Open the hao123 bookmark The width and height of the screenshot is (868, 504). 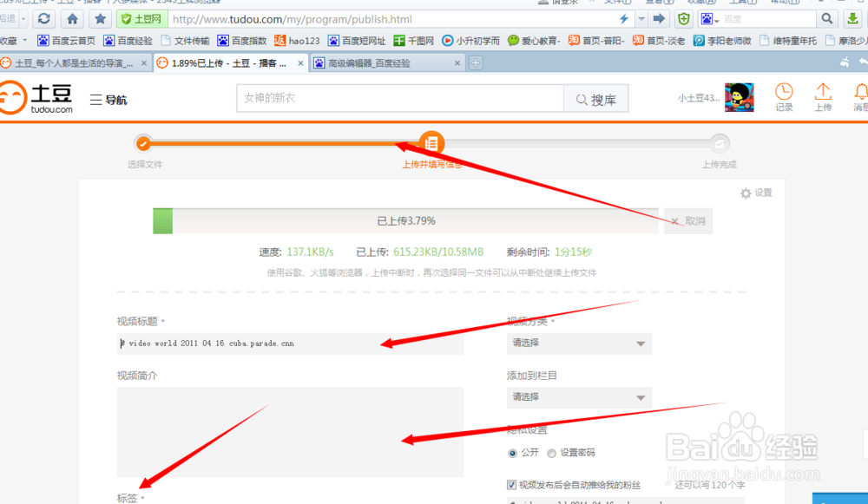tap(297, 41)
